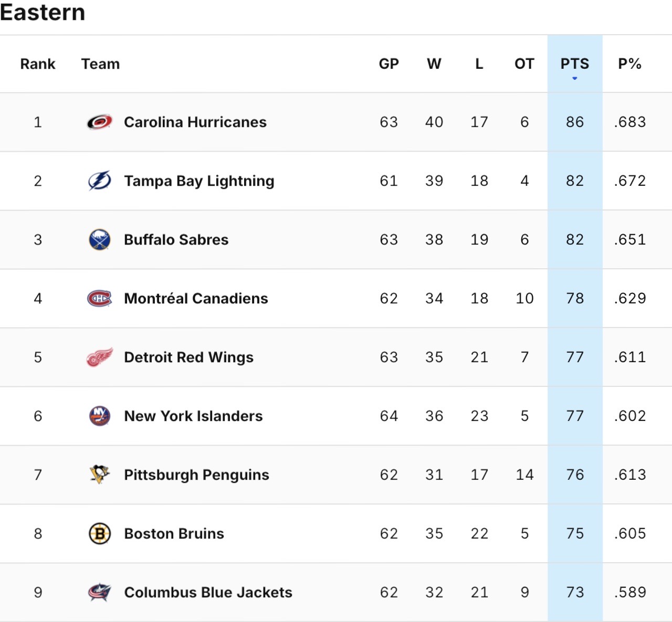Click the New York Islanders logo
This screenshot has height=622, width=672.
click(x=99, y=416)
